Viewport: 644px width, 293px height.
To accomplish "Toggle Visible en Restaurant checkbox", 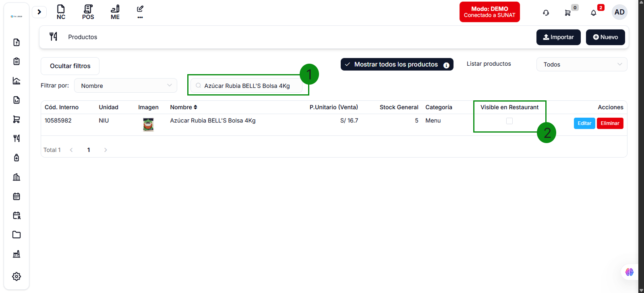I will tap(509, 121).
